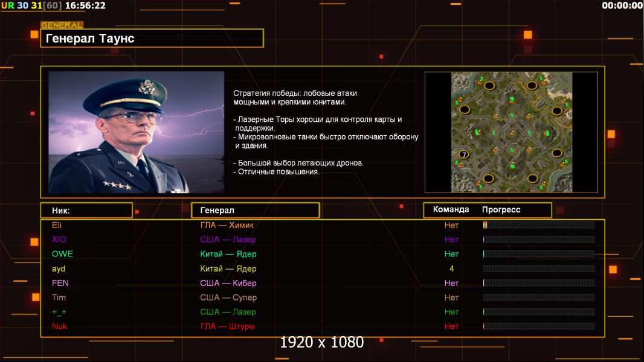Select player nickname ayd
Screen dimensions: 644x362
[x=59, y=269]
